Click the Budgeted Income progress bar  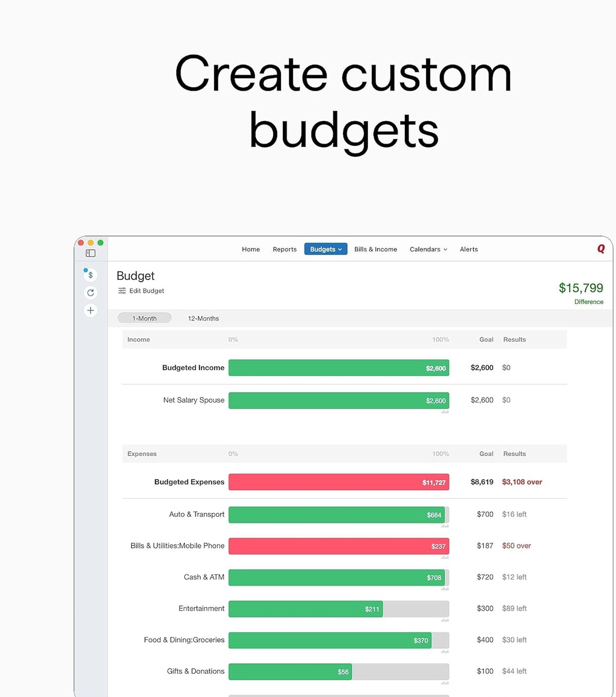coord(339,368)
